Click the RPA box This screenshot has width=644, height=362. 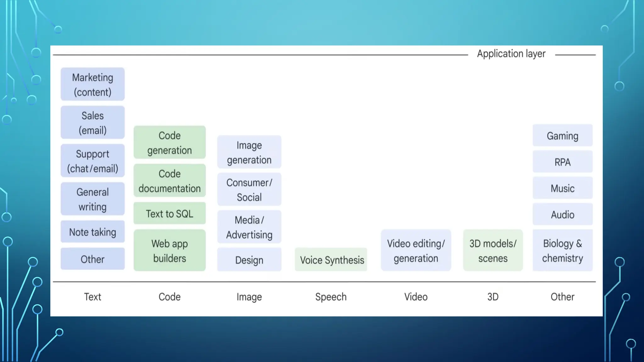tap(562, 162)
